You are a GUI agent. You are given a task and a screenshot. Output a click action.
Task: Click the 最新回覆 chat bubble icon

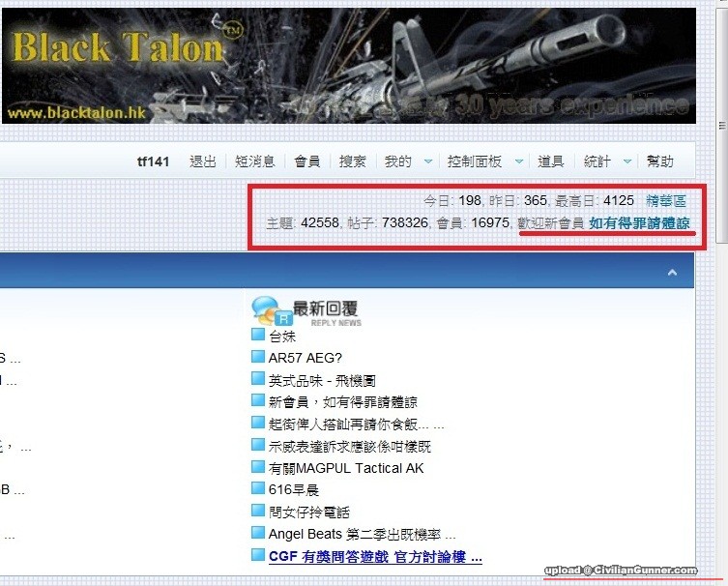(270, 309)
